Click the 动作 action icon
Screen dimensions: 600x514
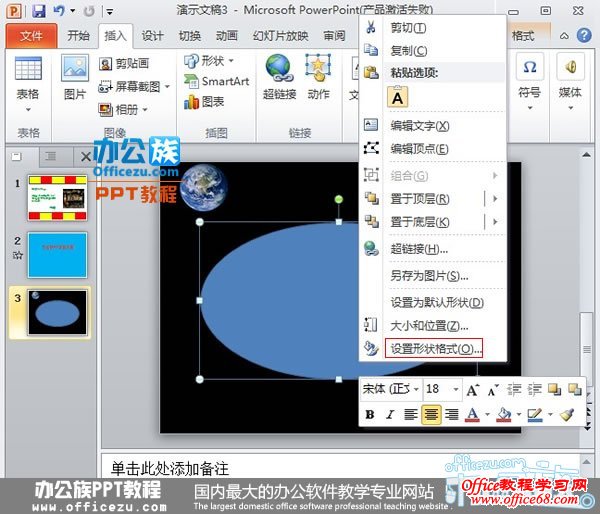tap(318, 68)
